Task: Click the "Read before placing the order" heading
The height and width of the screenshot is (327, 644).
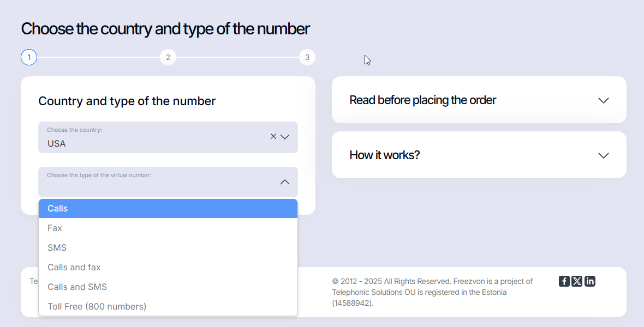Action: 422,100
